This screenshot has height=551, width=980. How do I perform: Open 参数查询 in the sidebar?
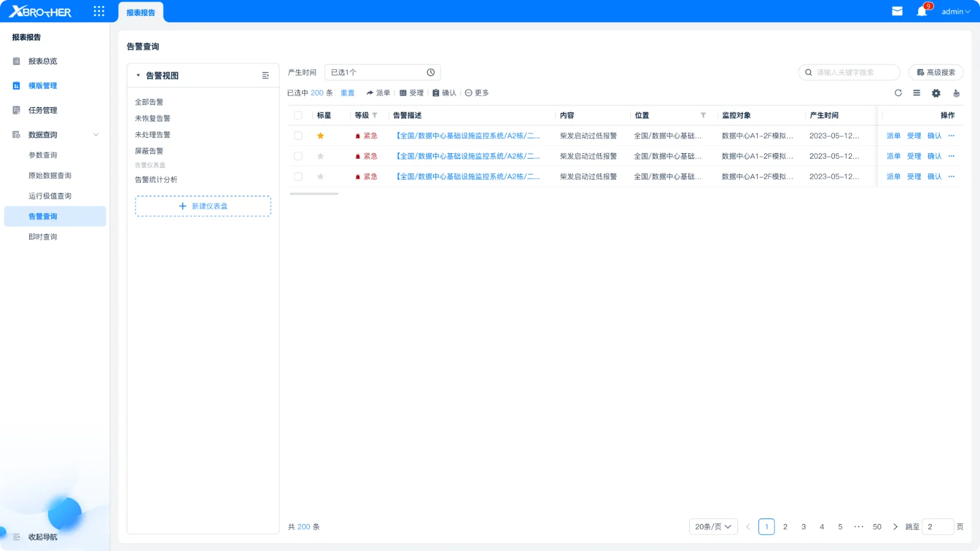tap(43, 155)
